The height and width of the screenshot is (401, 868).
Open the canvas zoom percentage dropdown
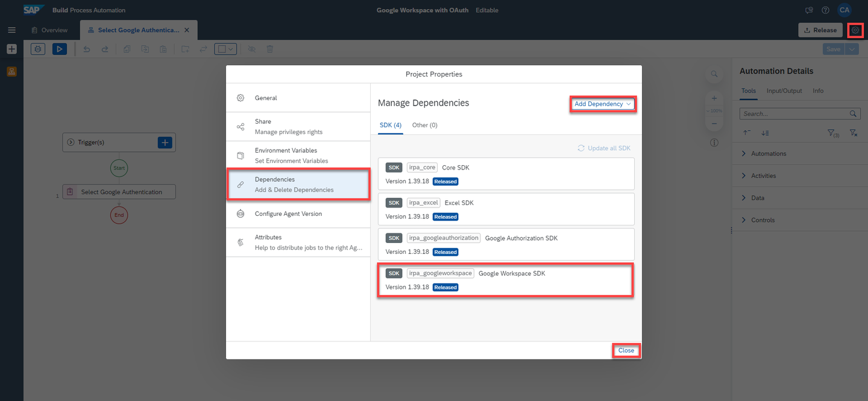pos(714,111)
